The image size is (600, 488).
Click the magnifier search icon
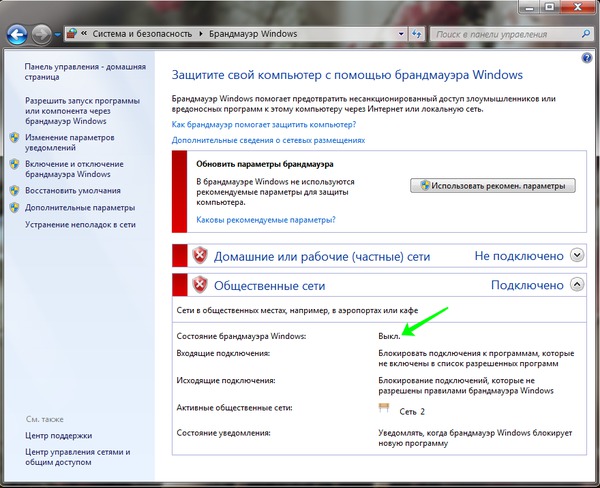[x=586, y=34]
